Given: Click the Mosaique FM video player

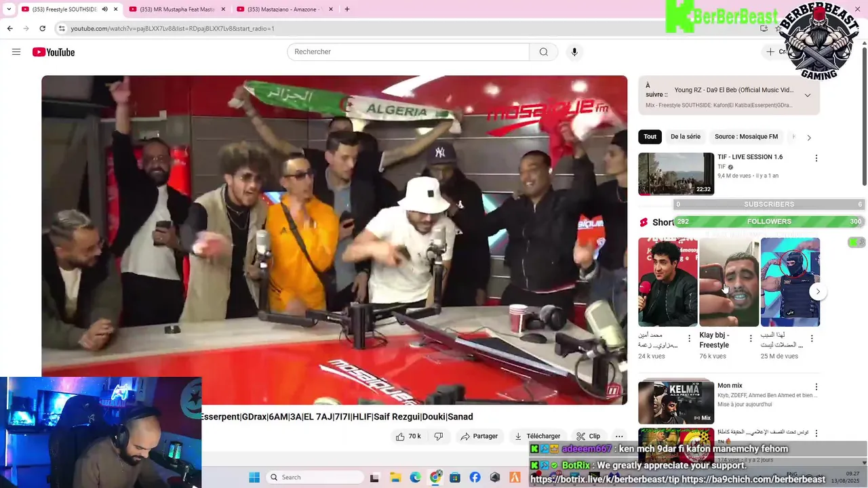Looking at the screenshot, I should [x=334, y=240].
